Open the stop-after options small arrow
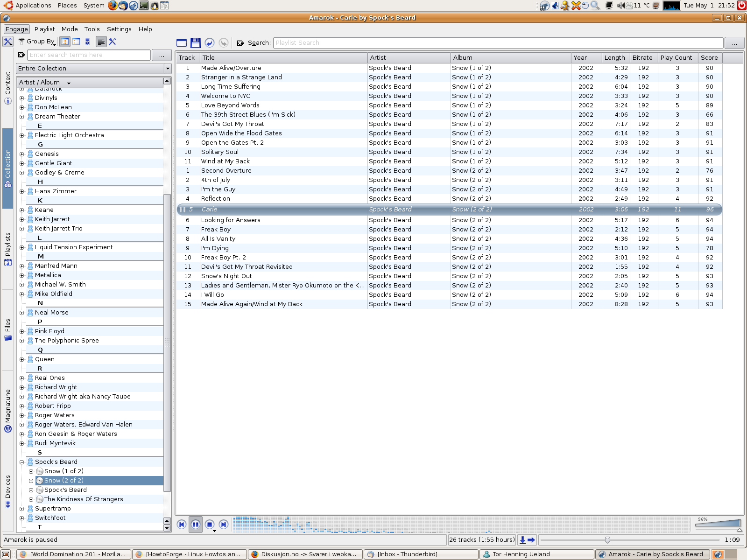 pyautogui.click(x=214, y=531)
